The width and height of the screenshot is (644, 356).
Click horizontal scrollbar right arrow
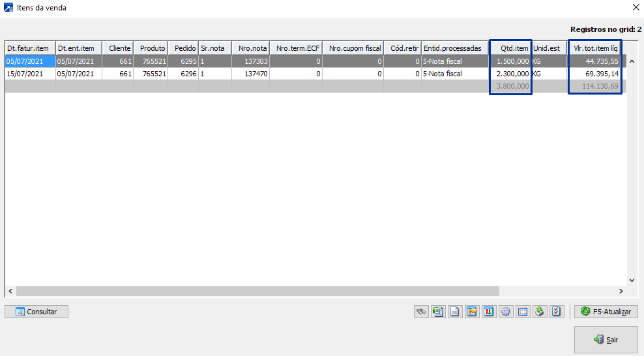621,291
